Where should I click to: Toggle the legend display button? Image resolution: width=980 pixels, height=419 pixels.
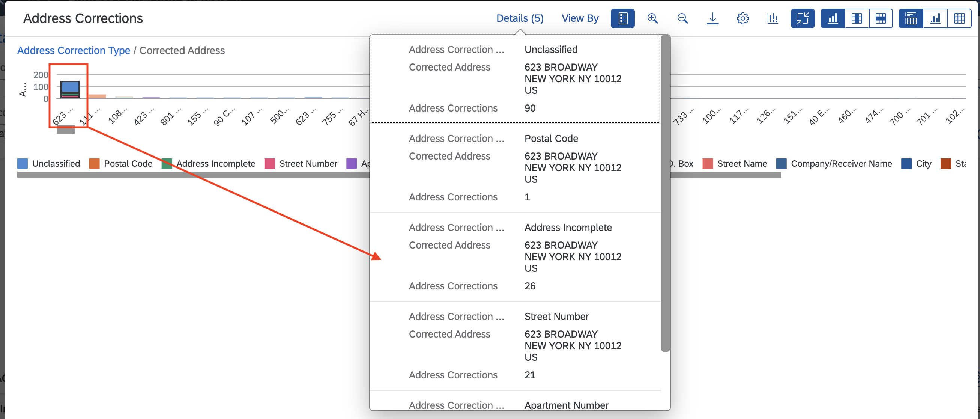622,18
